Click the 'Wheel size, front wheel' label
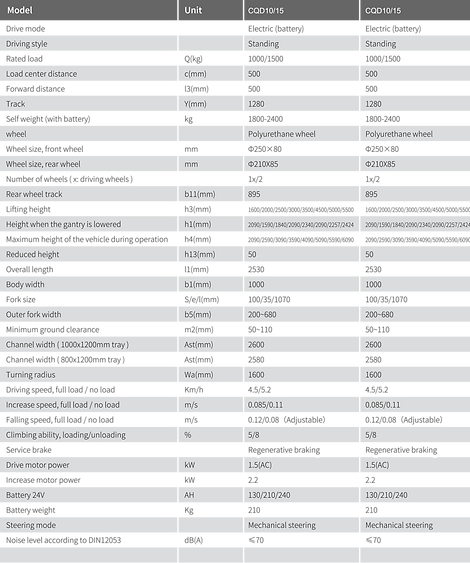The width and height of the screenshot is (470, 563). coord(45,149)
